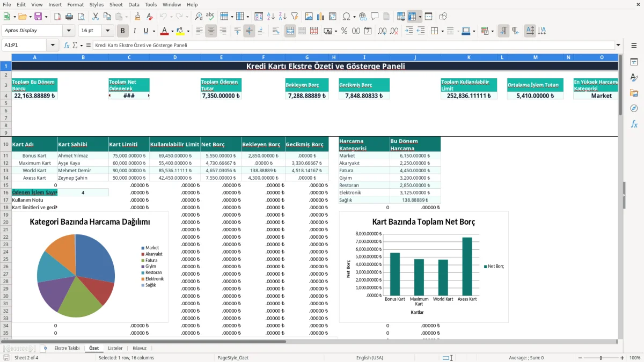Expand the formula bar

coord(618,45)
